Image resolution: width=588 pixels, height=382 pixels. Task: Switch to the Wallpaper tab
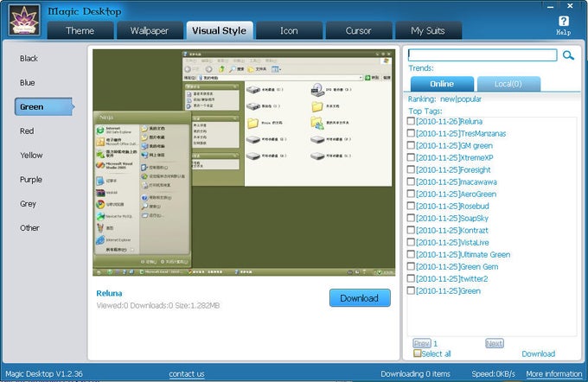[150, 30]
